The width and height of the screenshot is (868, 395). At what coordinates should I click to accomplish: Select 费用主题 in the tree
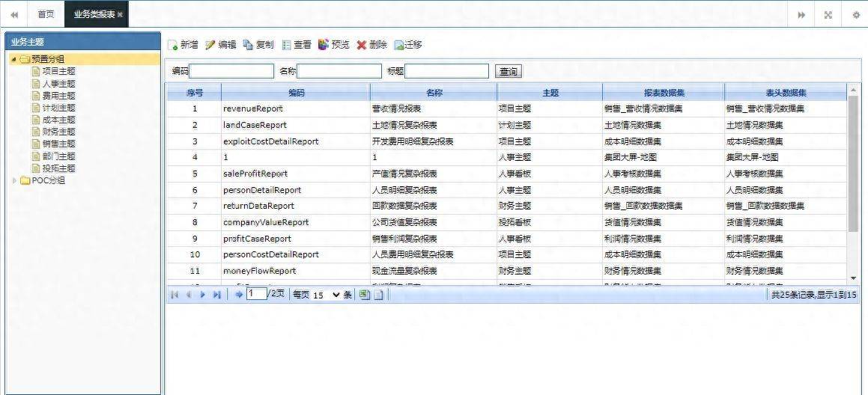coord(58,96)
